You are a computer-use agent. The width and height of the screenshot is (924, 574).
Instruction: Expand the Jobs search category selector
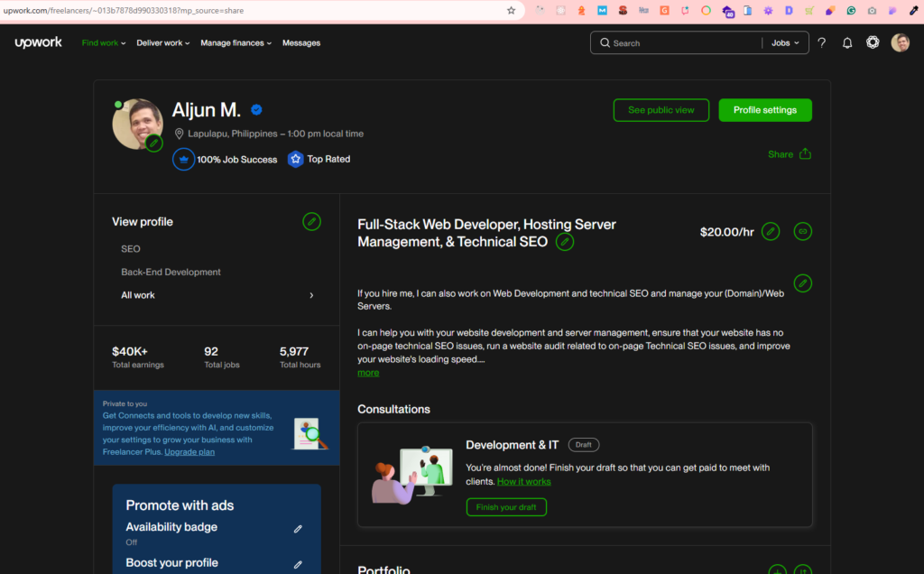click(784, 42)
